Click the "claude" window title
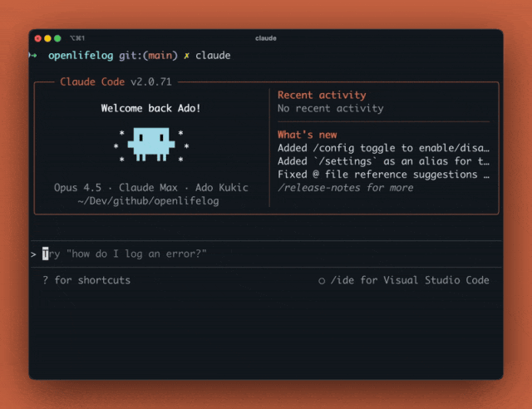The height and width of the screenshot is (409, 532). [266, 38]
